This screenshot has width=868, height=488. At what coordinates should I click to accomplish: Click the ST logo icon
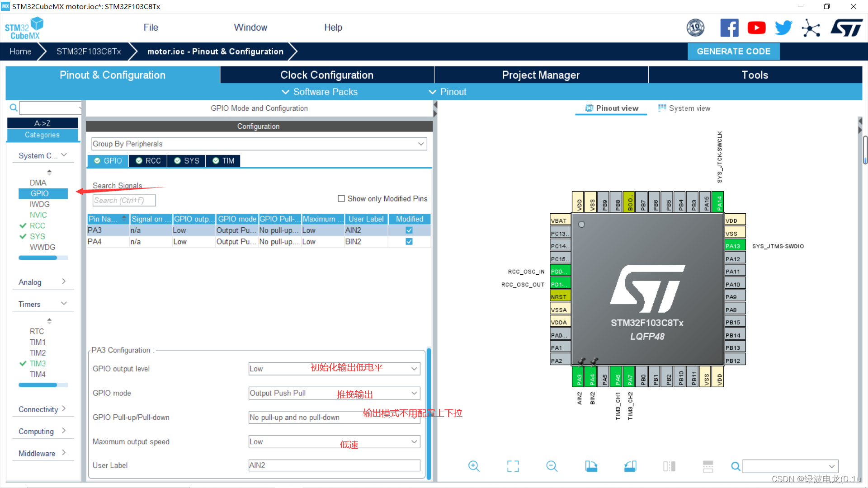coord(847,28)
